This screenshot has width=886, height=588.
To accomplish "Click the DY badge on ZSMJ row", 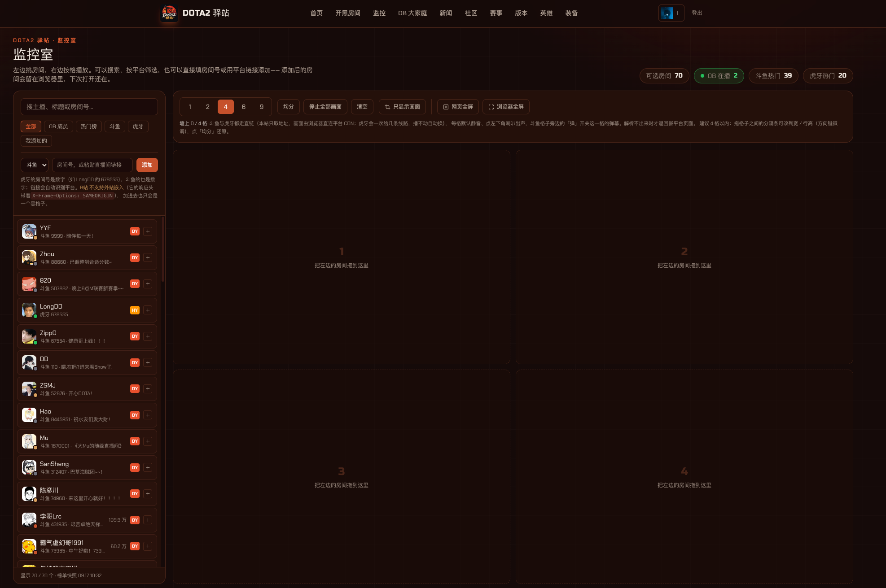I will tap(135, 389).
